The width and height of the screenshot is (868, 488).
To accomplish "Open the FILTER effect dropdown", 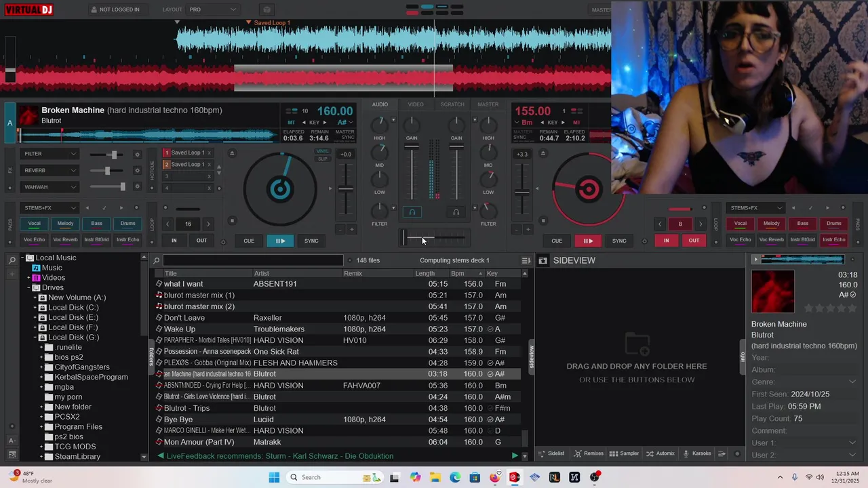I will (x=50, y=154).
